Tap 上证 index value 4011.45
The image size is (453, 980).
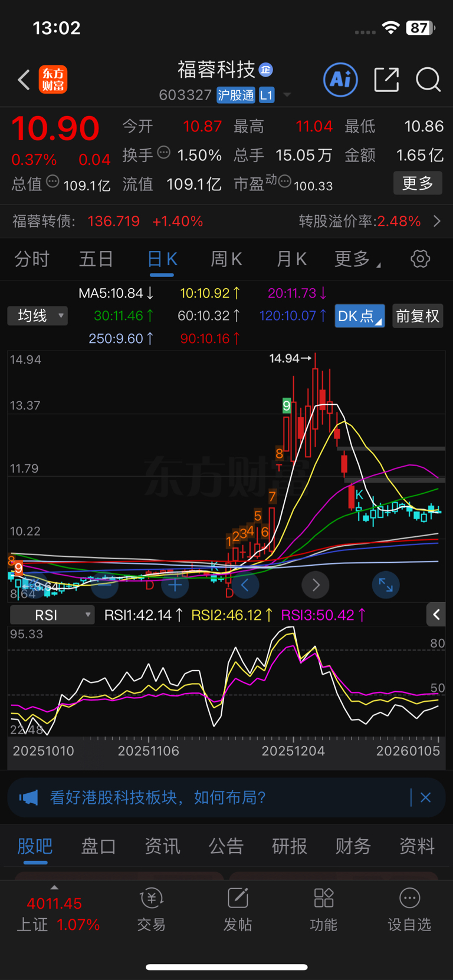click(54, 903)
